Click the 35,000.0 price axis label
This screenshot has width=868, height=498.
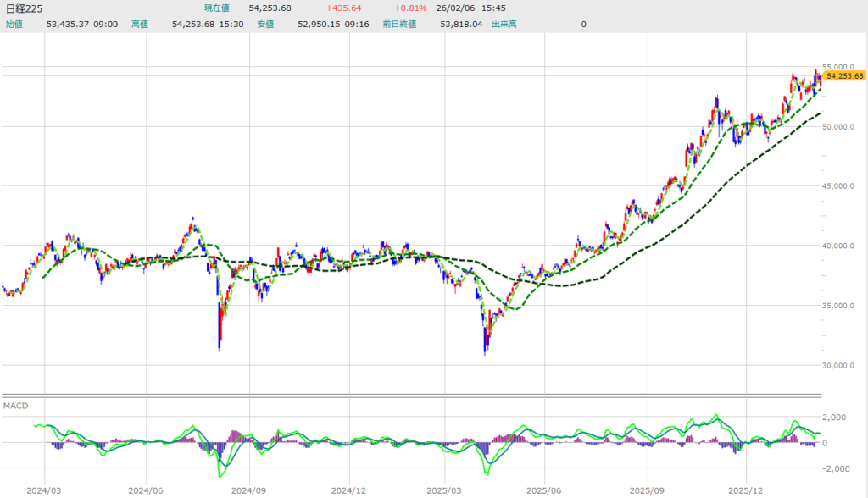843,306
